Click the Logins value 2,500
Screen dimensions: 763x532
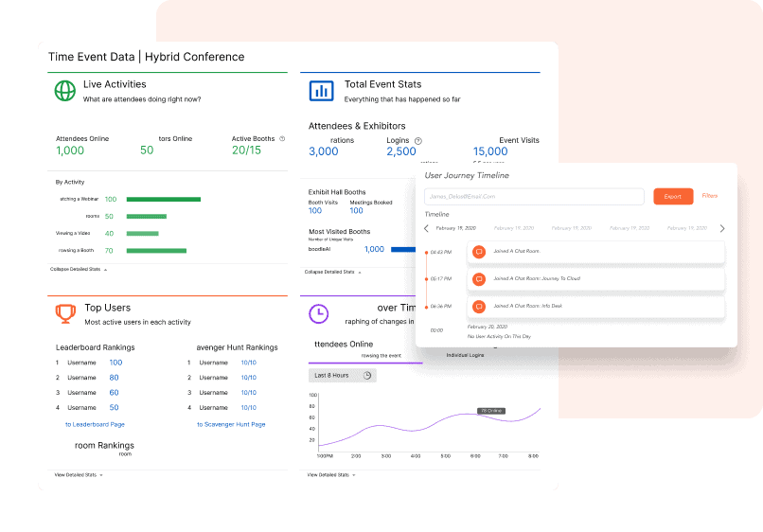tap(401, 151)
